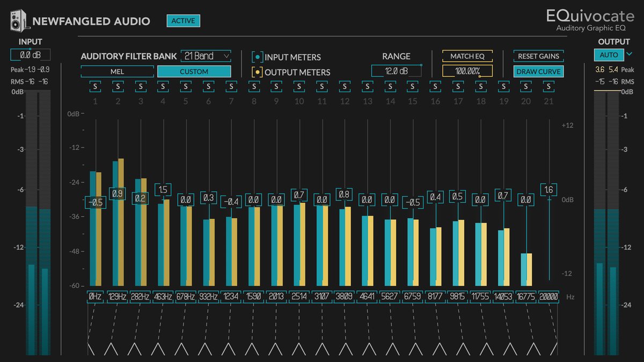The image size is (644, 362).
Task: Click the 1234 frequency box
Action: 231,297
